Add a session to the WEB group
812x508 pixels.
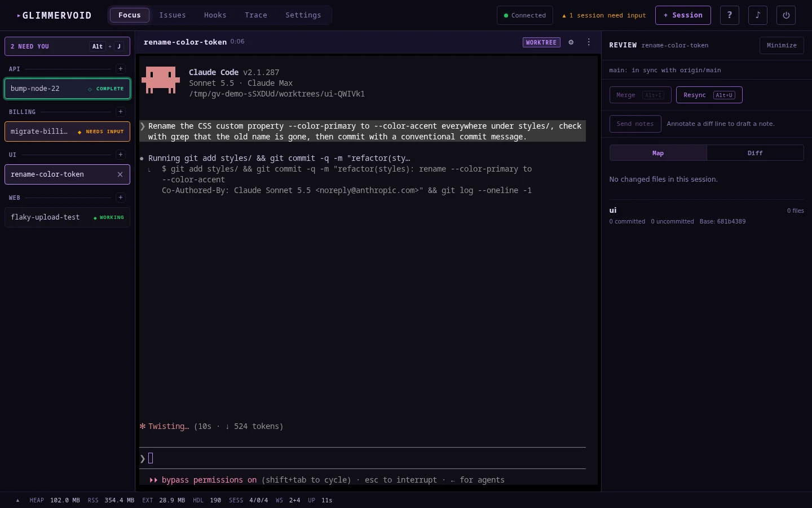coord(120,198)
